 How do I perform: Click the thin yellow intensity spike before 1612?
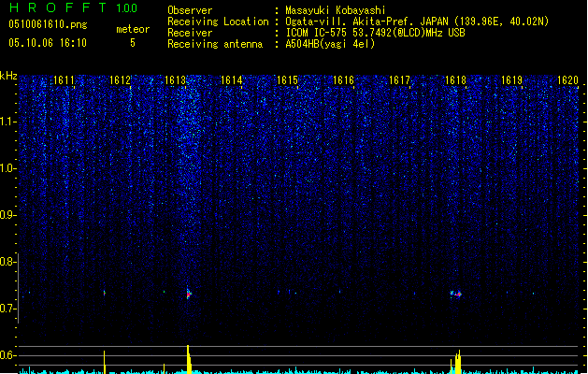(x=105, y=362)
